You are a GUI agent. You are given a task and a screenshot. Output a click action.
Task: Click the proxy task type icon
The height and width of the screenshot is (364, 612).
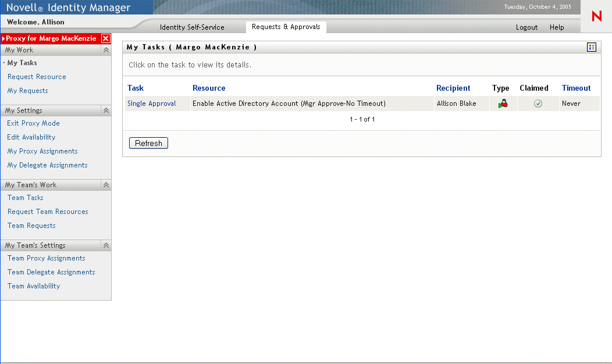click(503, 104)
